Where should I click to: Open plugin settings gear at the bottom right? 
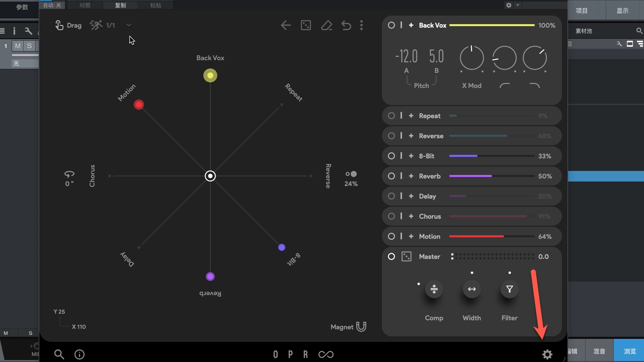[547, 354]
